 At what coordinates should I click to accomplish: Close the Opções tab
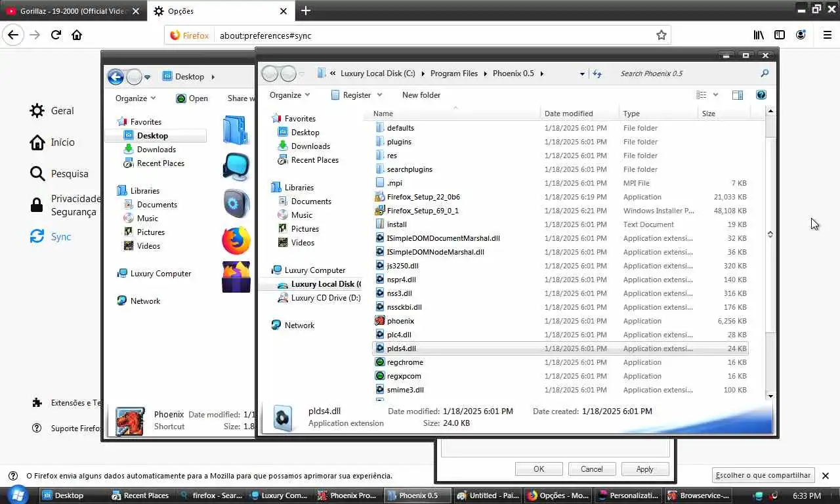283,10
